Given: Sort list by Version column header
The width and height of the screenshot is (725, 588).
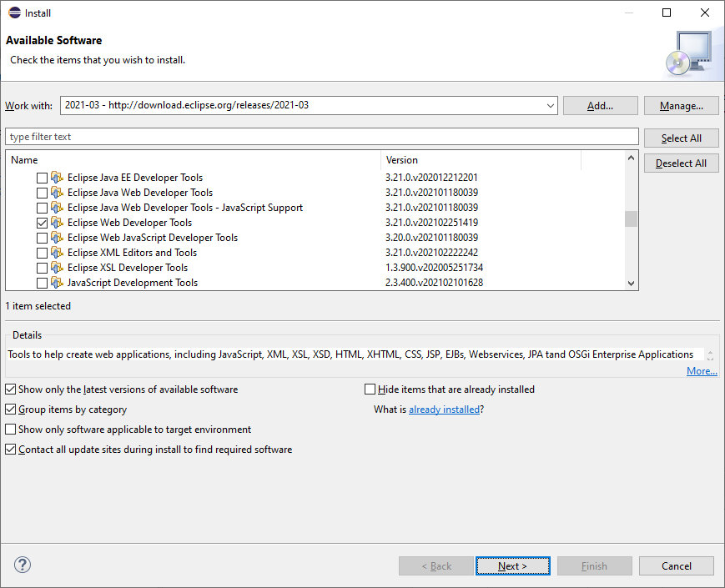Looking at the screenshot, I should 480,160.
